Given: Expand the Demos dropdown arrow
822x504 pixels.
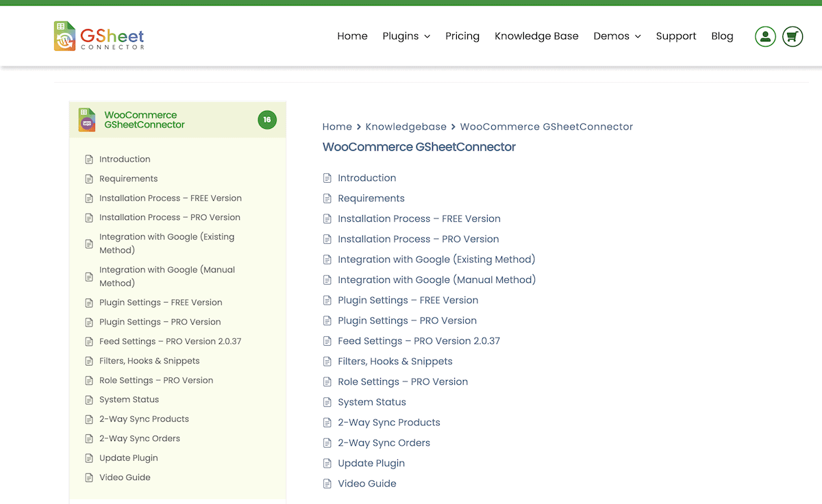Looking at the screenshot, I should (638, 37).
